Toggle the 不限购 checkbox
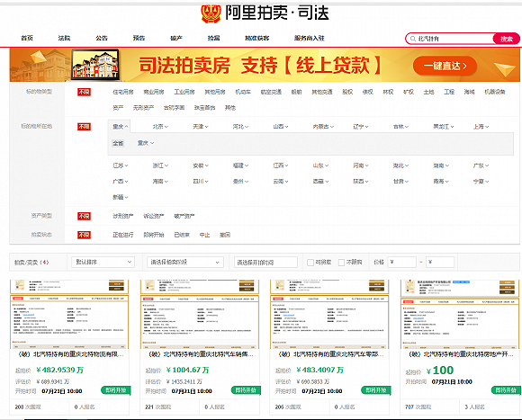Screen dimensions: 522x420 pyautogui.click(x=341, y=263)
